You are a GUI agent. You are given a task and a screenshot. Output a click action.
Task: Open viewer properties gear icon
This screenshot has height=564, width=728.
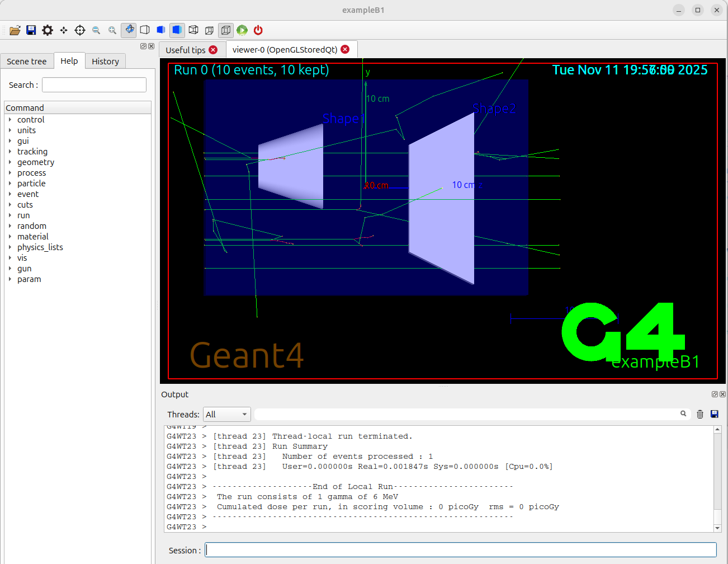coord(48,30)
